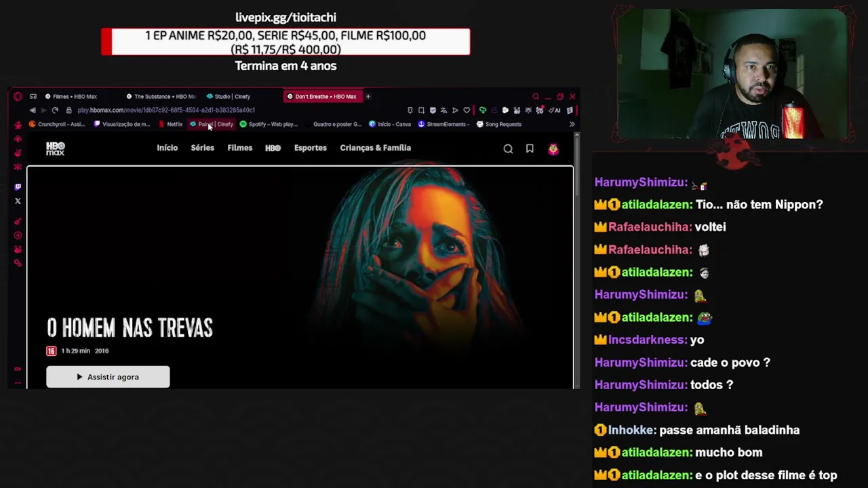Screen dimensions: 868x488
Task: Open the Spotify – Web player bookmark
Action: point(269,124)
